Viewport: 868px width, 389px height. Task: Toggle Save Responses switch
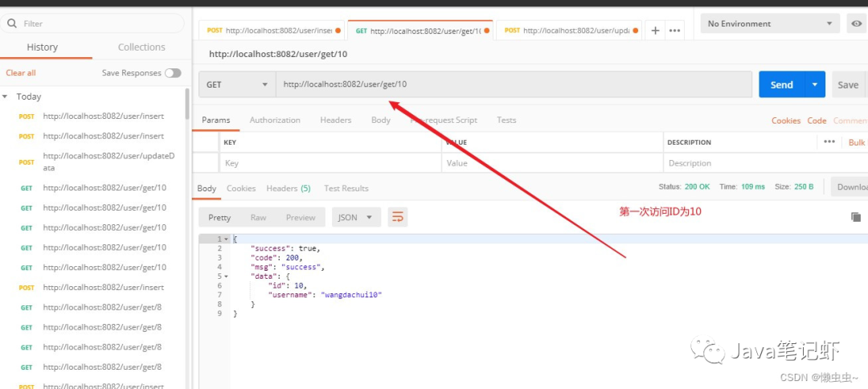click(173, 73)
